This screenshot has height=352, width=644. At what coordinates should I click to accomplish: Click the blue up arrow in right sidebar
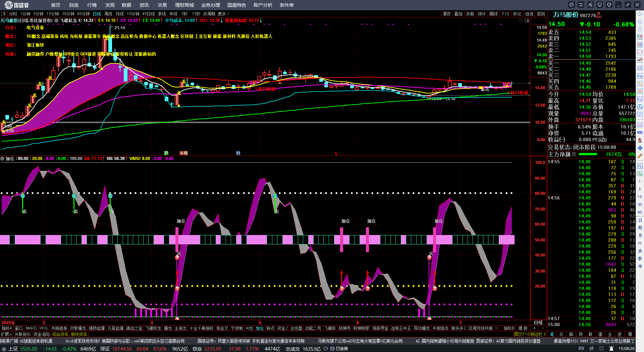[x=640, y=22]
